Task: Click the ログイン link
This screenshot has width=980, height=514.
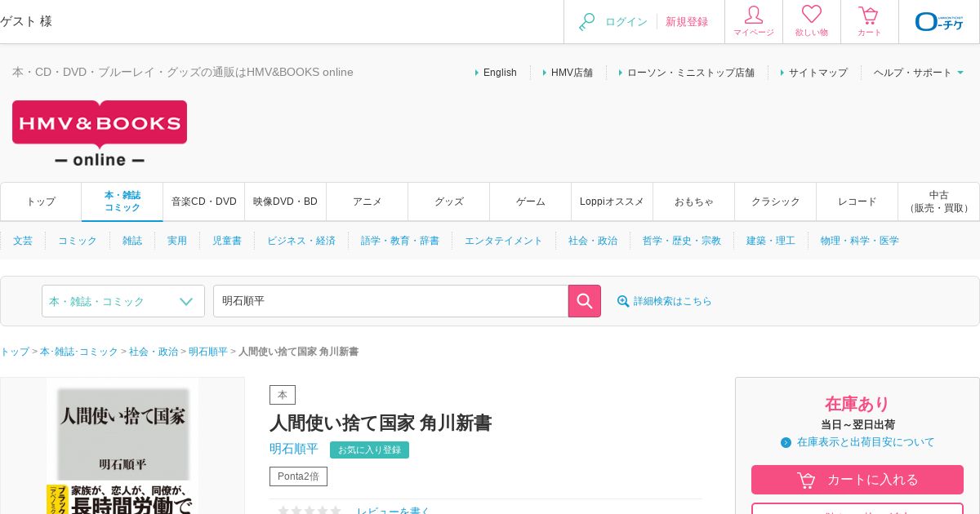Action: [x=626, y=22]
